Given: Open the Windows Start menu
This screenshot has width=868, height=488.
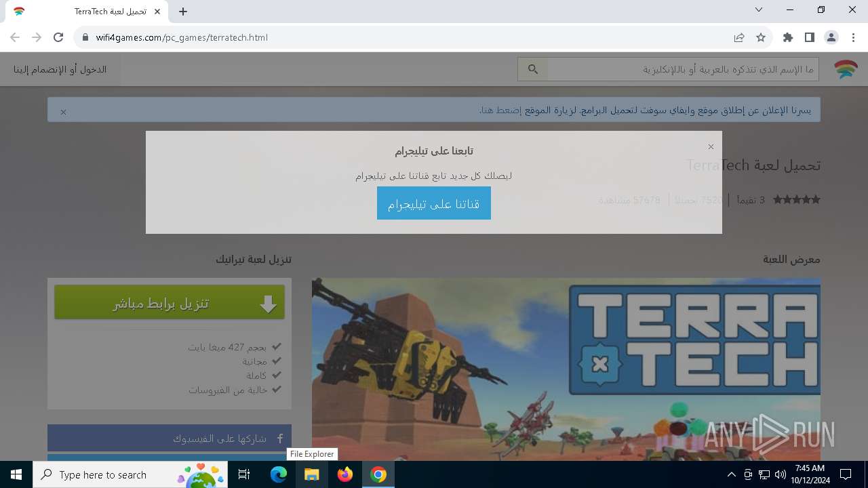Looking at the screenshot, I should 16,474.
